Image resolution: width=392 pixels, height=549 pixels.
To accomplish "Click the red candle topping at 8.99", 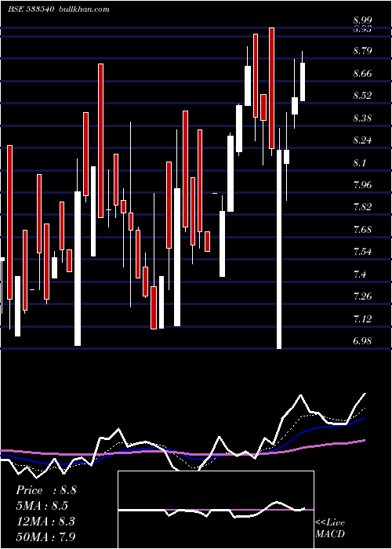I will [x=271, y=88].
